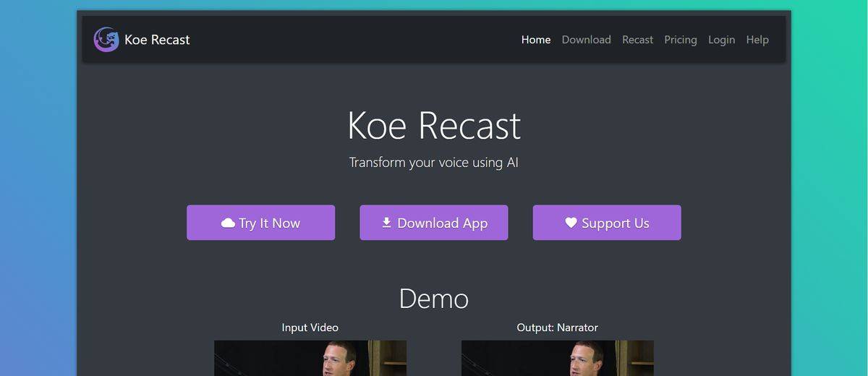The width and height of the screenshot is (868, 376).
Task: Play the Input Video thumbnail
Action: [310, 358]
